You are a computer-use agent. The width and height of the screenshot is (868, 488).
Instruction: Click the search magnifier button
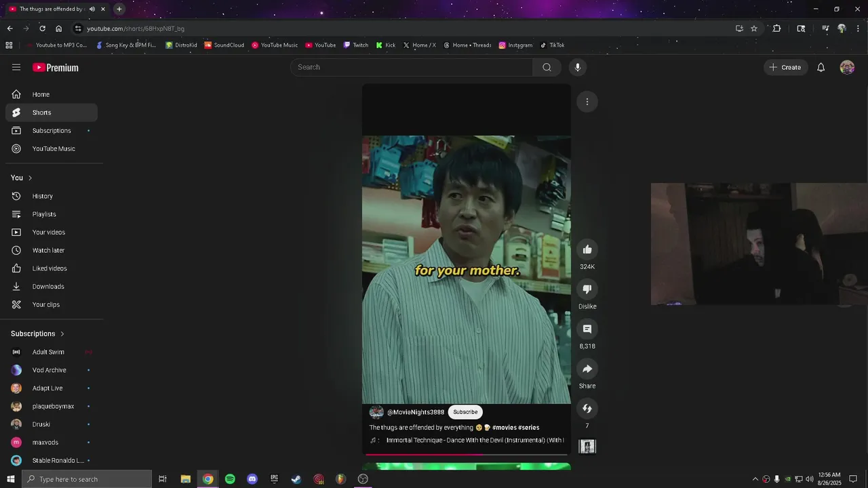tap(547, 67)
